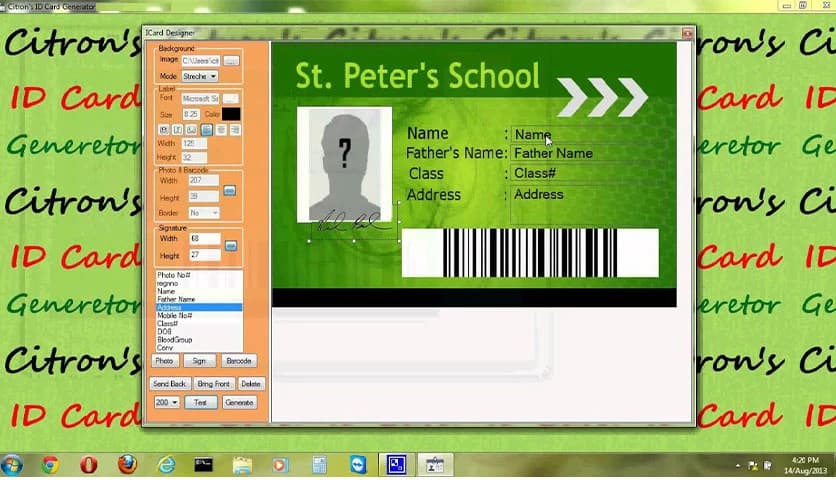Click the Send Back button
This screenshot has width=836, height=484.
[x=170, y=384]
